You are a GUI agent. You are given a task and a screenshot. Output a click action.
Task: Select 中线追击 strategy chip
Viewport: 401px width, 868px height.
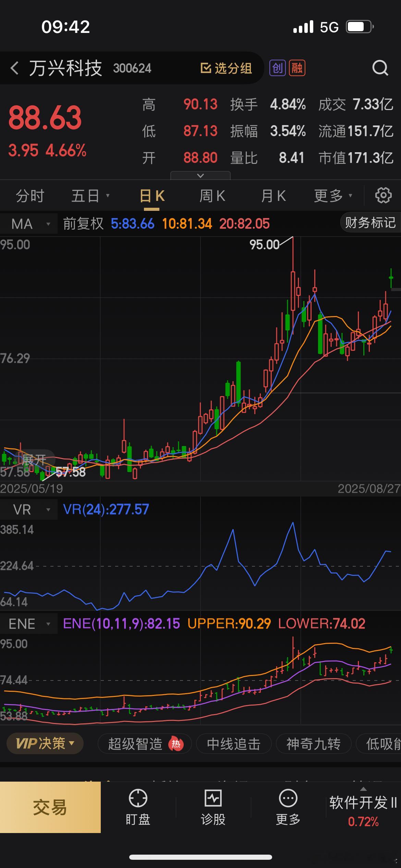coord(234,744)
